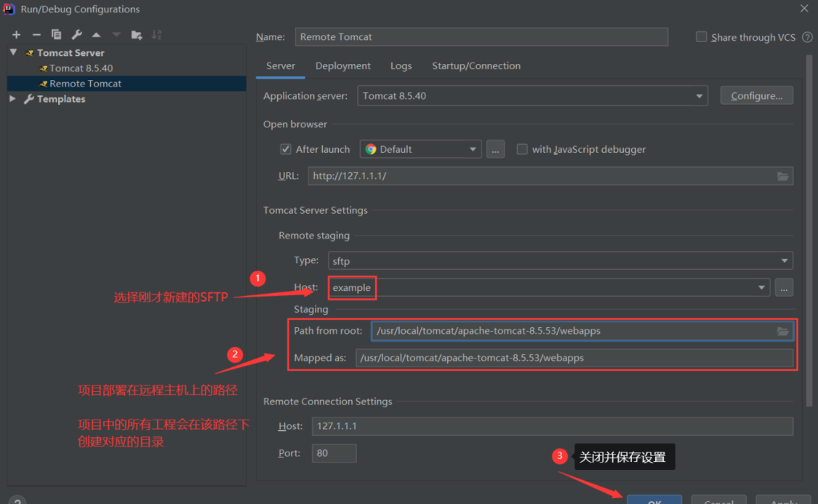The height and width of the screenshot is (504, 818).
Task: Sort configurations alphabetically
Action: click(156, 35)
